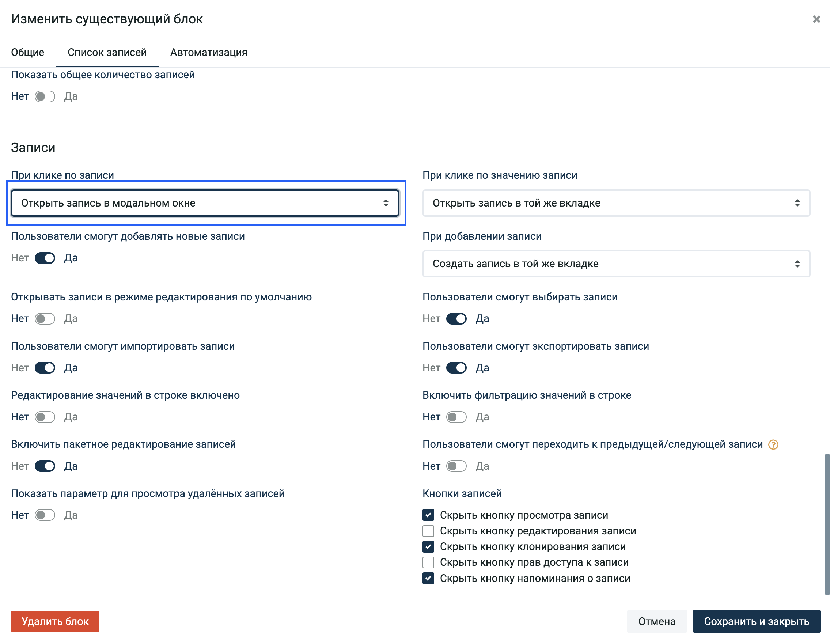Screen dimensions: 830x644
Task: Toggle 'Включить пакетное редактирование записей' switch
Action: pyautogui.click(x=45, y=466)
